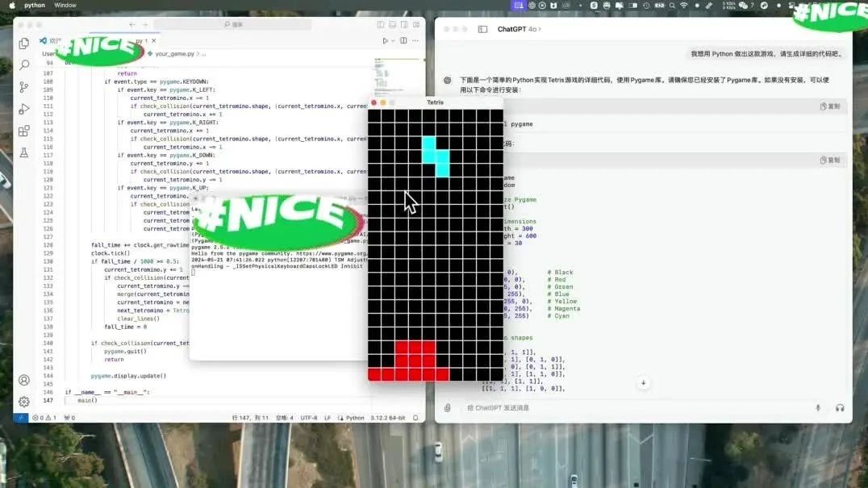Run the Python file with play button

[386, 40]
